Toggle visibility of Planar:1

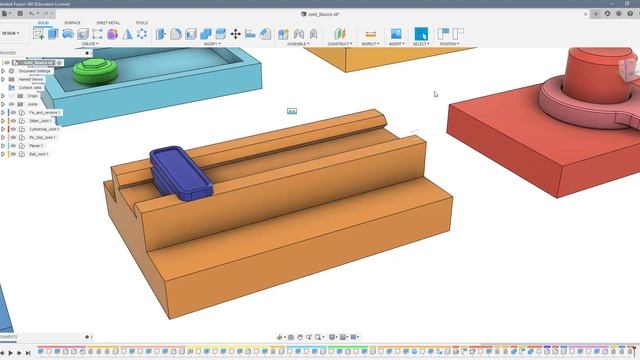(13, 146)
